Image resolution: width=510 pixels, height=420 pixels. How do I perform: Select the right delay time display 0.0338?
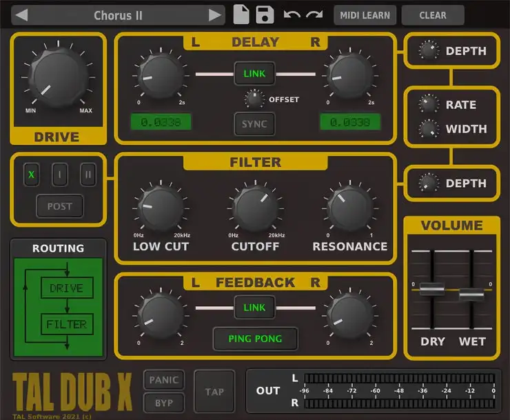point(350,122)
